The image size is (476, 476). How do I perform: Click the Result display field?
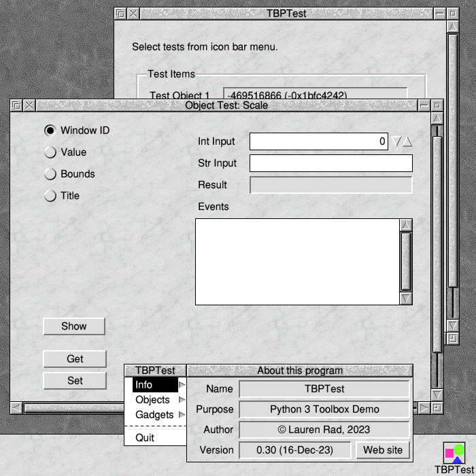pyautogui.click(x=331, y=185)
